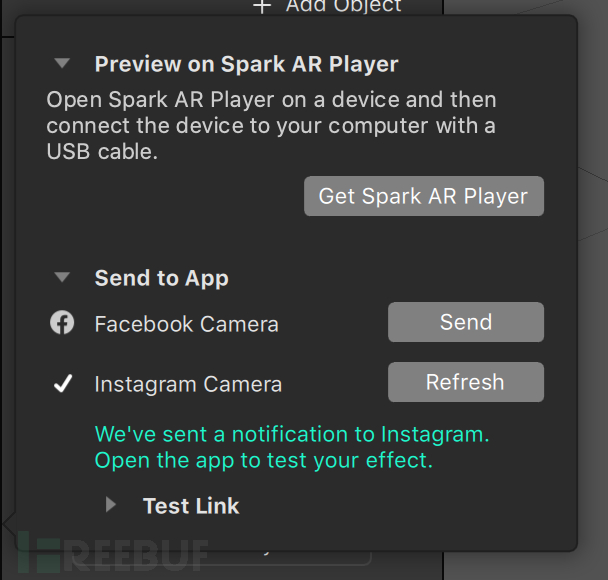Collapse the Preview on Spark AR Player section

click(x=62, y=63)
